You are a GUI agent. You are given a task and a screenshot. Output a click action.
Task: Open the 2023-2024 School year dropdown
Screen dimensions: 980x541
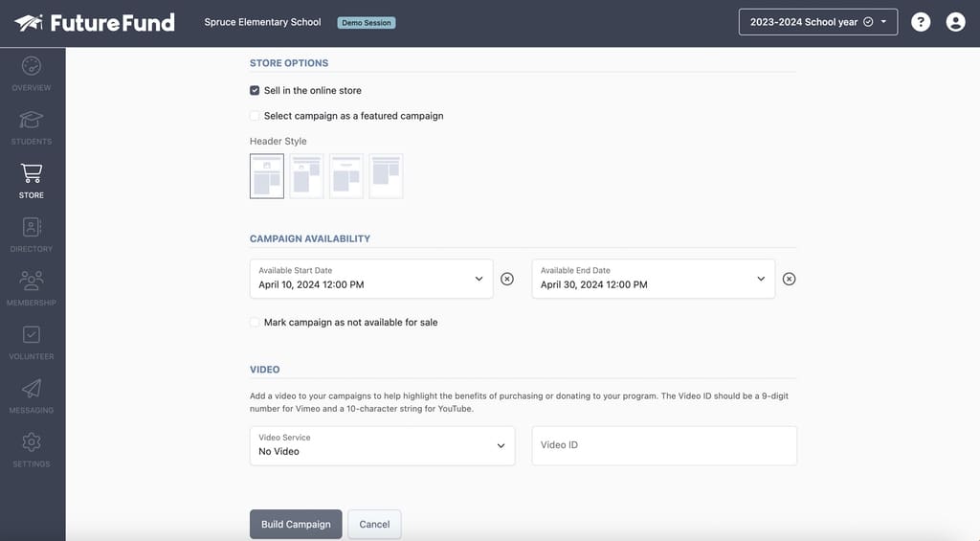coord(818,22)
